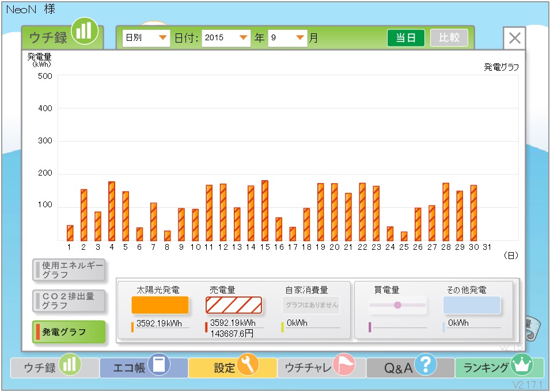Image resolution: width=550 pixels, height=392 pixels.
Task: Open 設定 in bottom navigation
Action: 233,367
